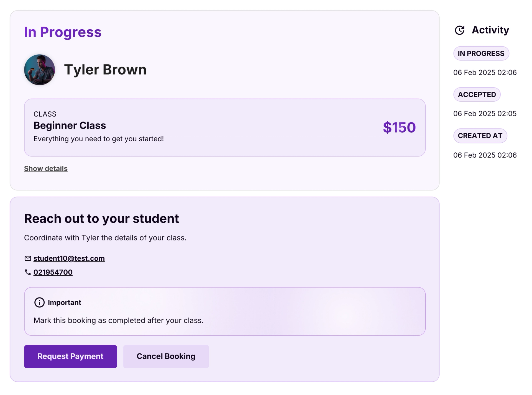The image size is (532, 395).
Task: Click the envelope email icon
Action: point(28,258)
